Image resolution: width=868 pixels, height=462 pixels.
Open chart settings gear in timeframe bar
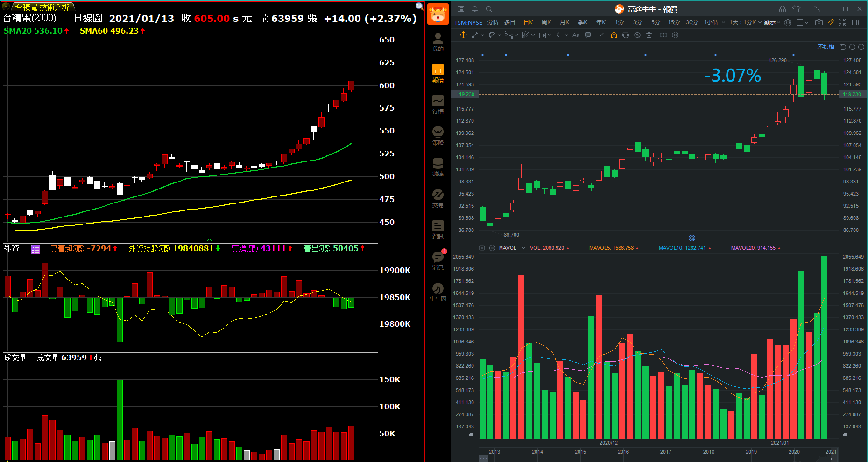788,22
